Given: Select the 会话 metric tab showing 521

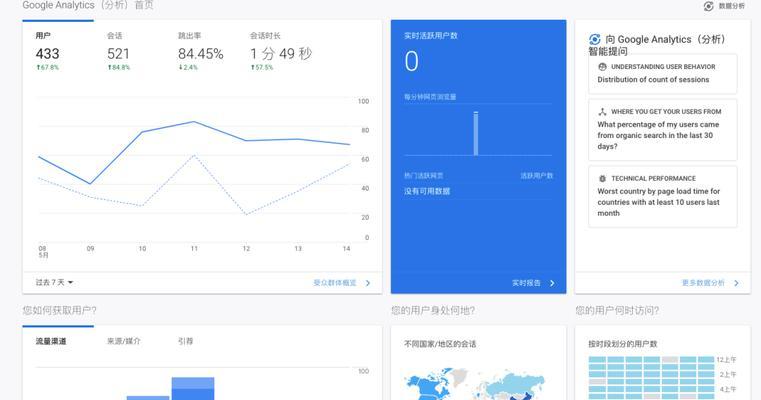Looking at the screenshot, I should coord(118,52).
